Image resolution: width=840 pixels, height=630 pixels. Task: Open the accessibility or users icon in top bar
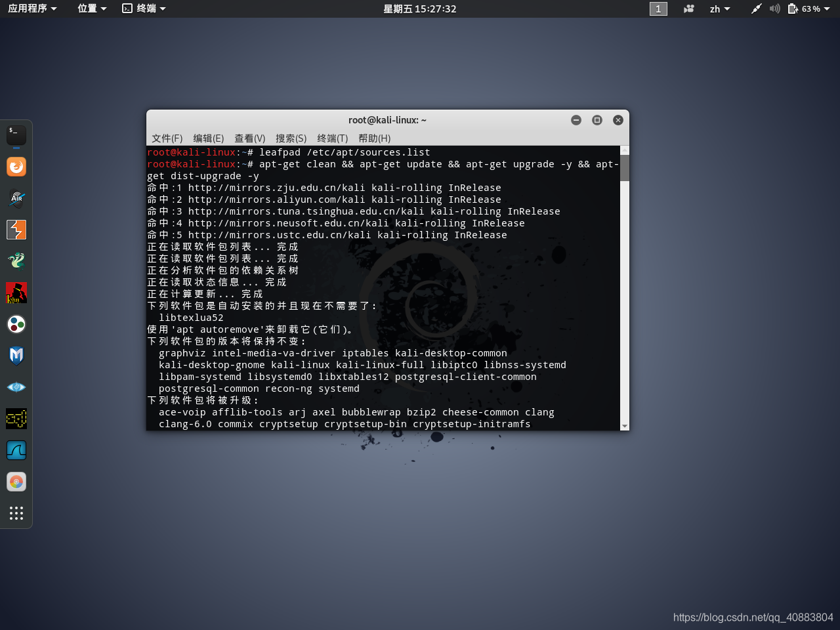tap(688, 9)
